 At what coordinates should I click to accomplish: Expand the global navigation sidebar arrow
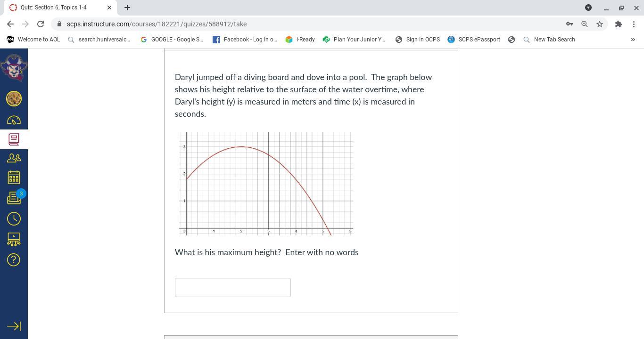tap(14, 326)
